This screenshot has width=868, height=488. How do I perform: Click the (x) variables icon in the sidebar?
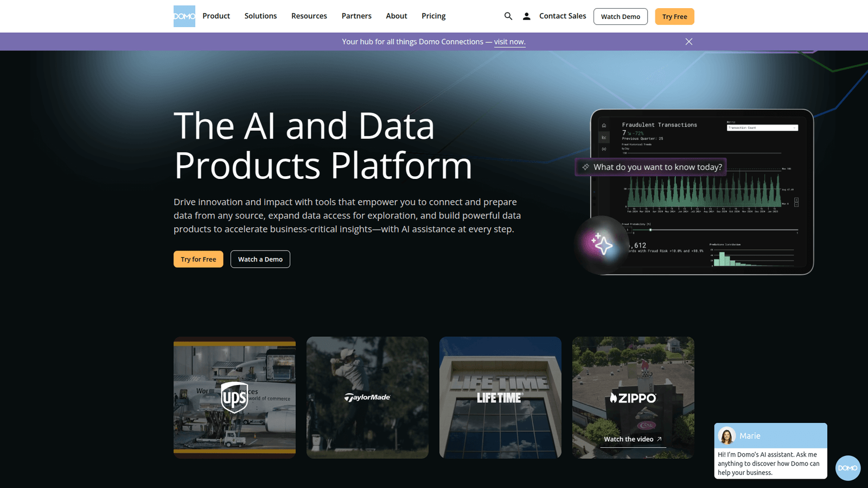pos(604,149)
